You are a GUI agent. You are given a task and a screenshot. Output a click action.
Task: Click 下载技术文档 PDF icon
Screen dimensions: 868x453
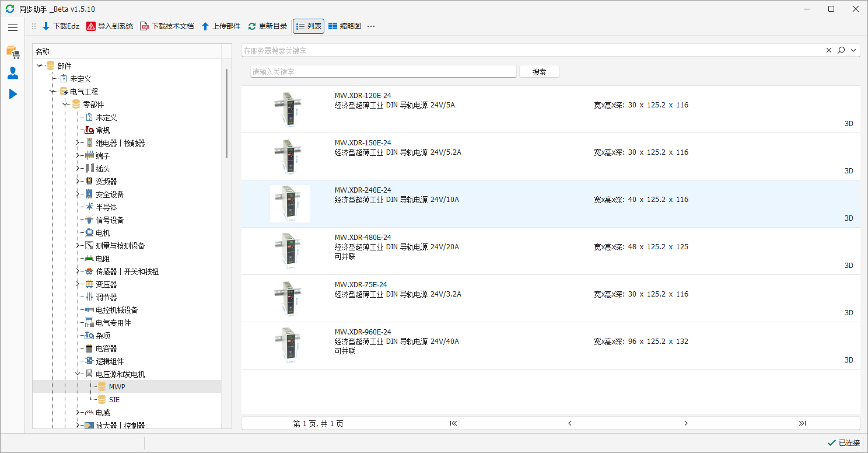144,26
